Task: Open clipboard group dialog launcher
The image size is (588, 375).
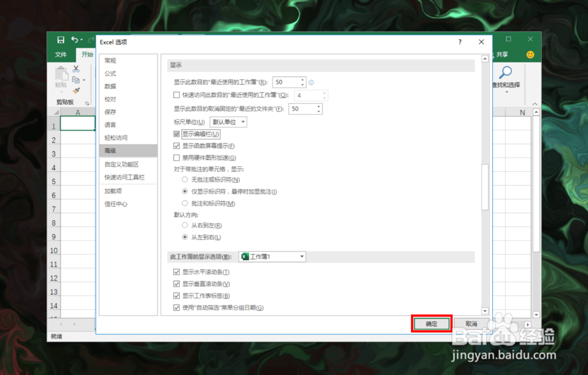Action: click(87, 103)
